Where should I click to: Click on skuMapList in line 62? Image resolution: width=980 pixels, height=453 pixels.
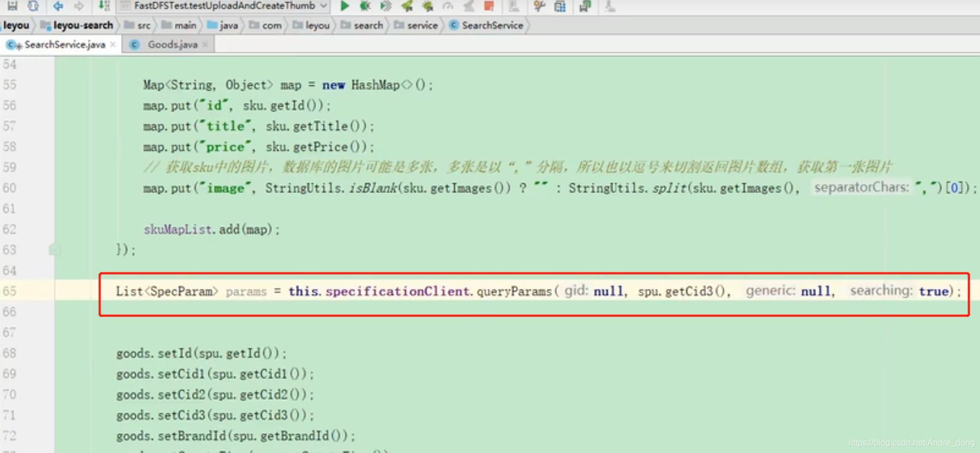[x=177, y=229]
